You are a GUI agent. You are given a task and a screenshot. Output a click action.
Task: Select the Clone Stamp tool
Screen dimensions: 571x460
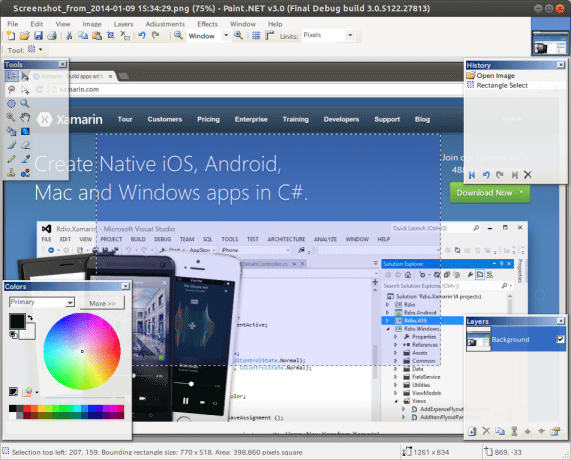click(x=12, y=173)
